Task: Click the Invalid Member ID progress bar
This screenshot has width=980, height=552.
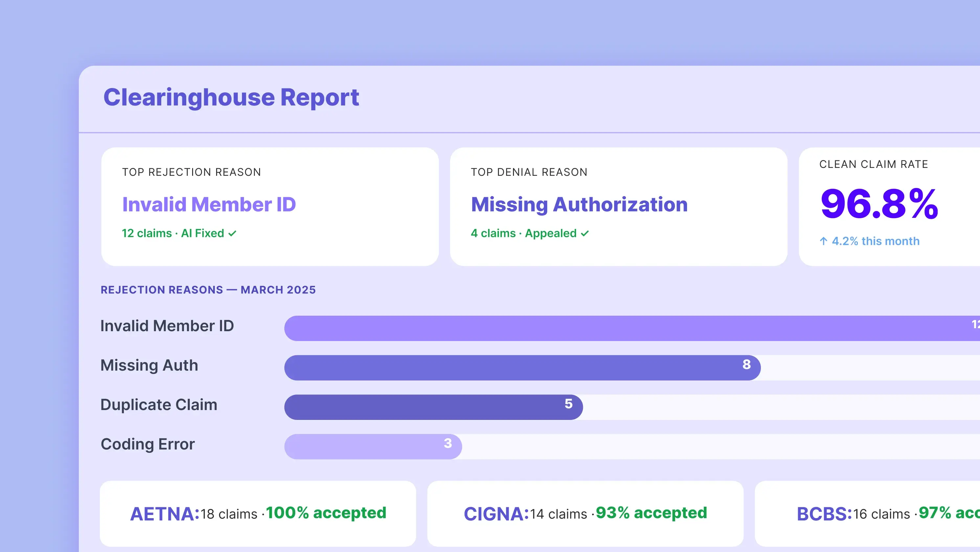Action: (x=628, y=328)
